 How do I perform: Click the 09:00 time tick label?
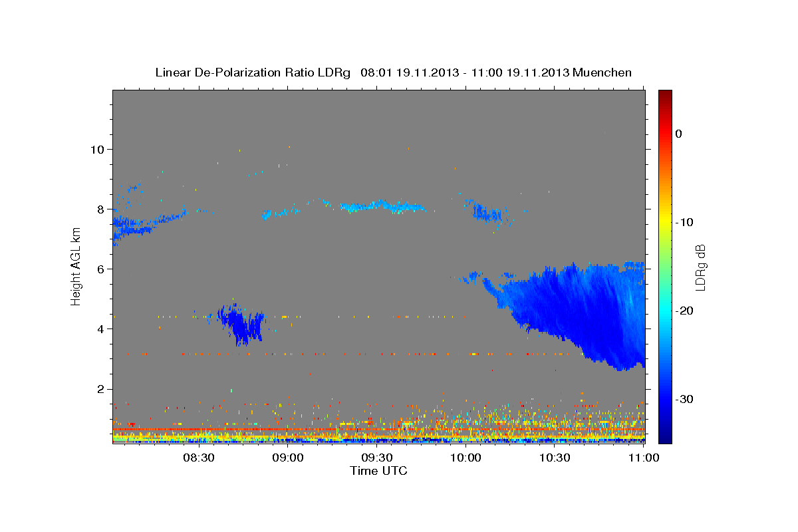click(287, 458)
